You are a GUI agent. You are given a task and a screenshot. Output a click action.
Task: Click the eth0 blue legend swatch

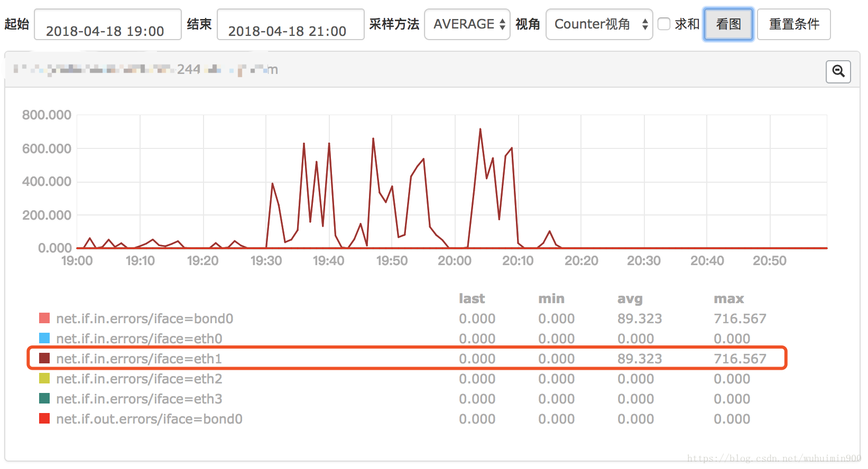[x=44, y=338]
